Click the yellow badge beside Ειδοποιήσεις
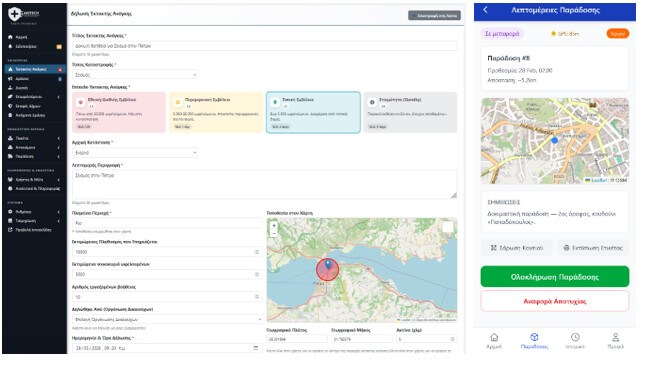This screenshot has width=647, height=370. click(59, 47)
